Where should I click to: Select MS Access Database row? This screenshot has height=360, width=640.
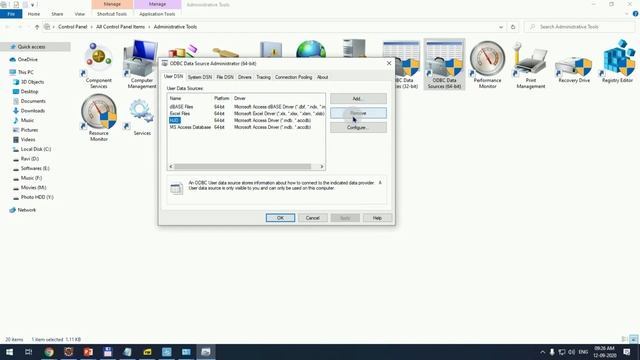point(247,127)
